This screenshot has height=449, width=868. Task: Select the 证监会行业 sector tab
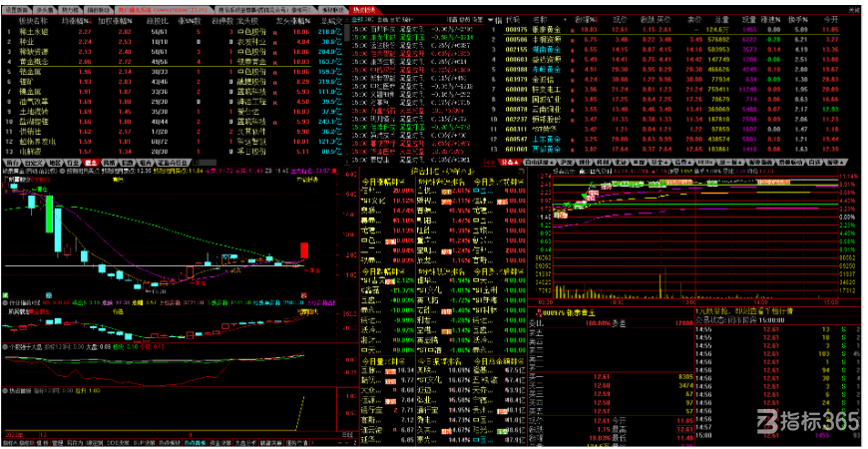tap(173, 163)
